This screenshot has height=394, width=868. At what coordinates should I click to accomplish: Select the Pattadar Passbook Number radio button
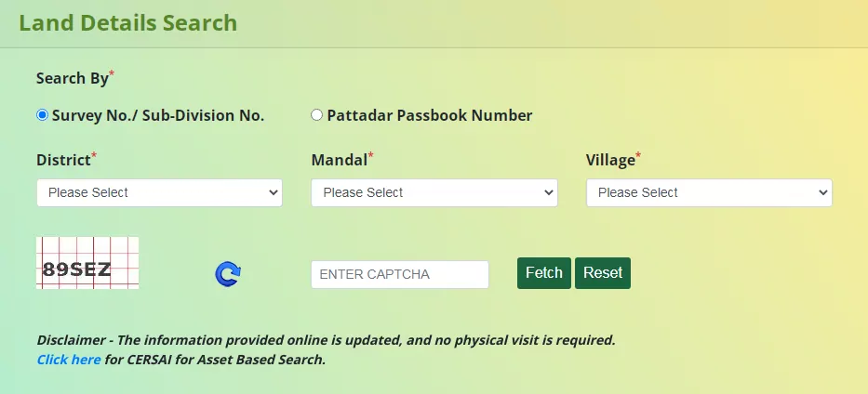click(x=317, y=116)
